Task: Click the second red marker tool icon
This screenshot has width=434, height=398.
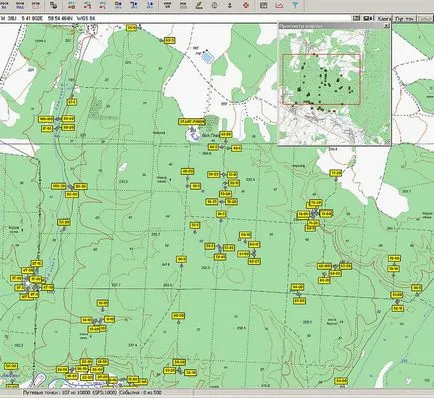Action: [x=87, y=5]
